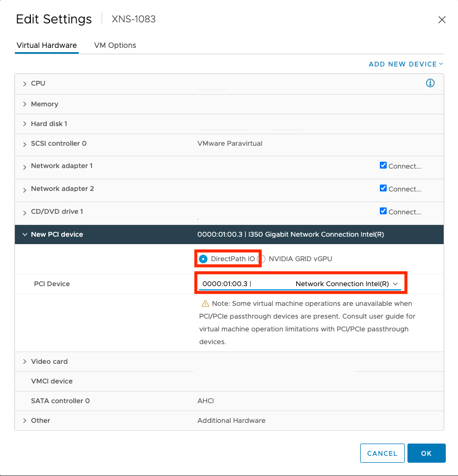Click the chevron next to CPU
Viewport: 458px width, 476px height.
click(x=25, y=83)
